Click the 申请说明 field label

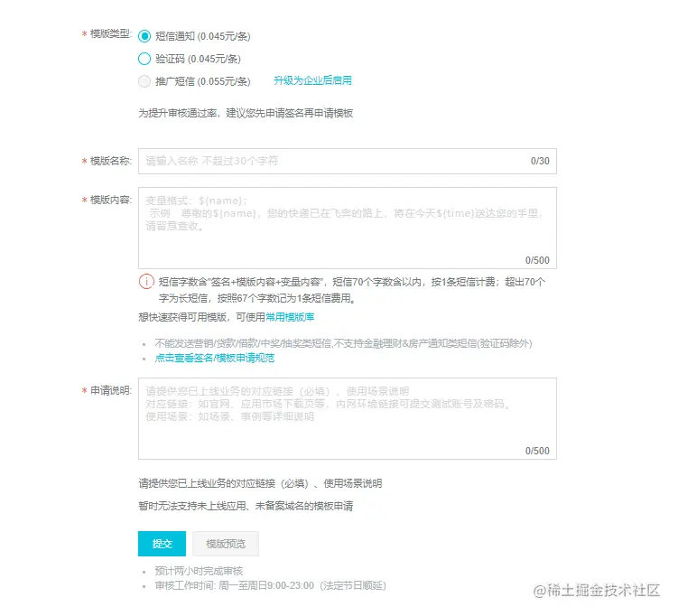(110, 390)
